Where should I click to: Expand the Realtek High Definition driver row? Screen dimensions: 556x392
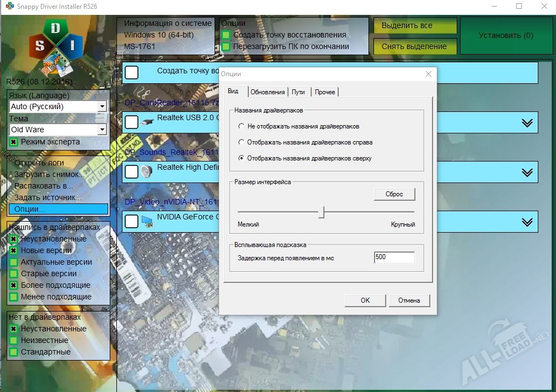coord(527,173)
